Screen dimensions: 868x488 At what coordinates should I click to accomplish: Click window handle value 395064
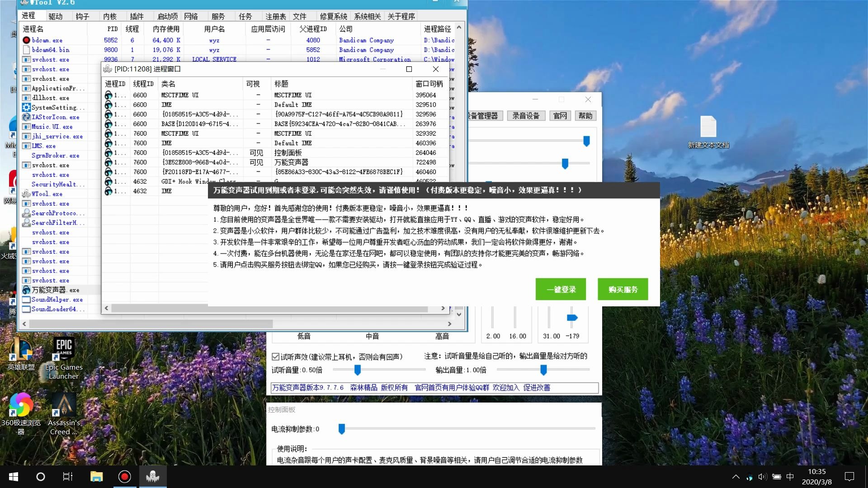(426, 95)
